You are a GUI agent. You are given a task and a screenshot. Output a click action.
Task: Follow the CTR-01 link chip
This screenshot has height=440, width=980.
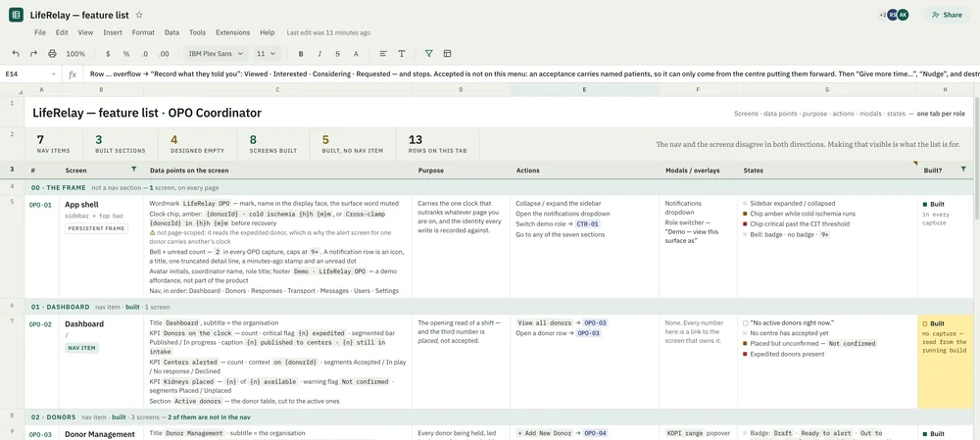pyautogui.click(x=587, y=223)
